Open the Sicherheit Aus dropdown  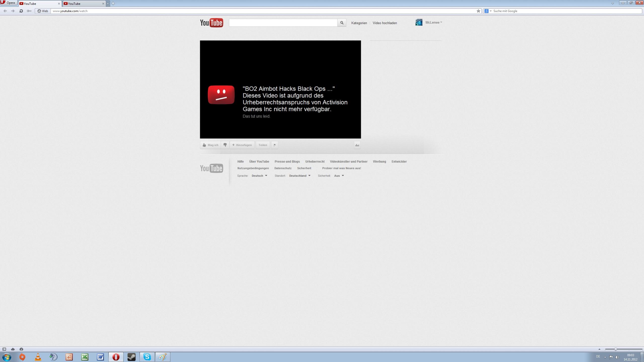pyautogui.click(x=339, y=176)
